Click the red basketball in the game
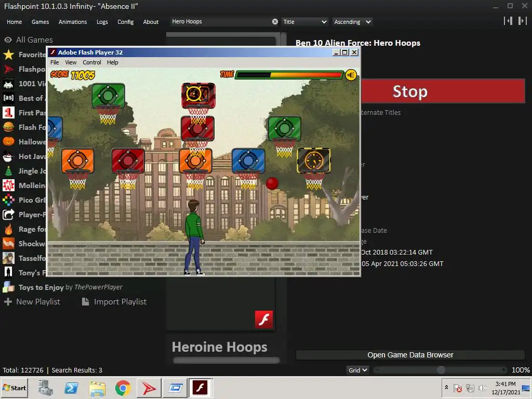Viewport: 532px width, 399px height. [x=272, y=183]
